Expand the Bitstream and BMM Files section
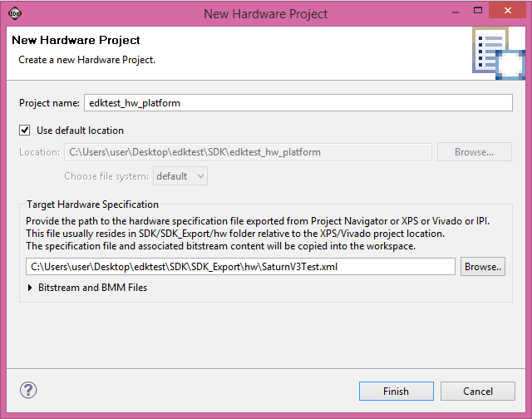Image resolution: width=532 pixels, height=419 pixels. click(92, 288)
